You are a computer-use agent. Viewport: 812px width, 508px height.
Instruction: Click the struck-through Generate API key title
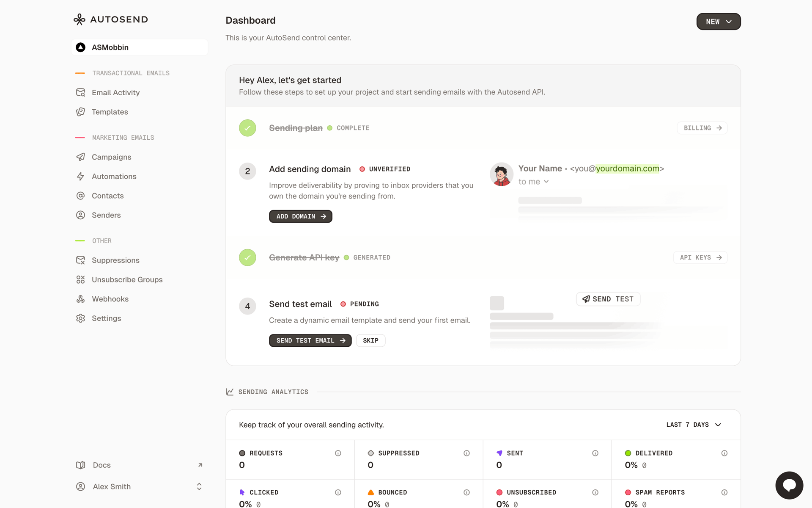pyautogui.click(x=304, y=257)
